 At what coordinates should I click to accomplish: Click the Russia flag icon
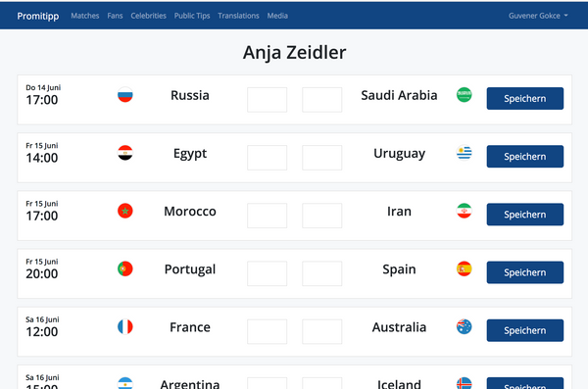coord(125,95)
